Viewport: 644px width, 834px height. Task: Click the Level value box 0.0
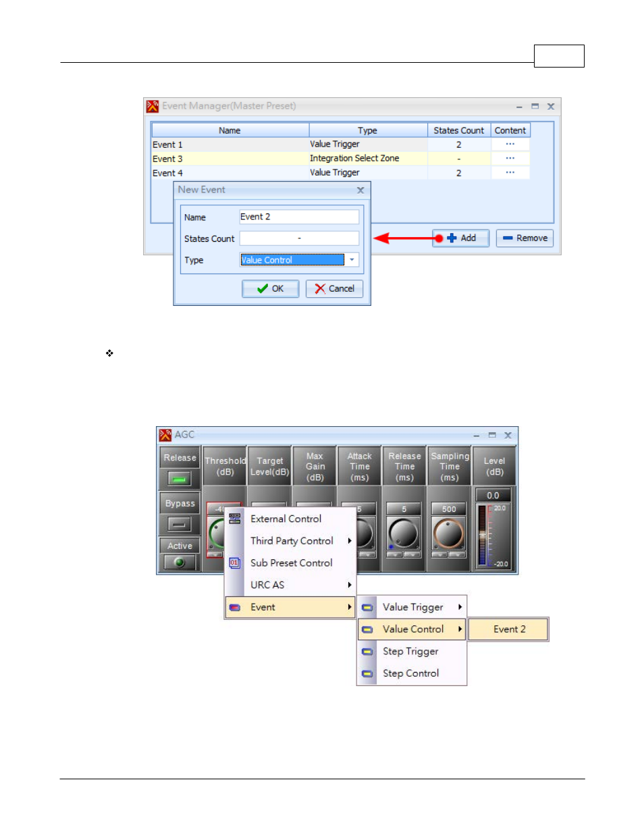(493, 496)
